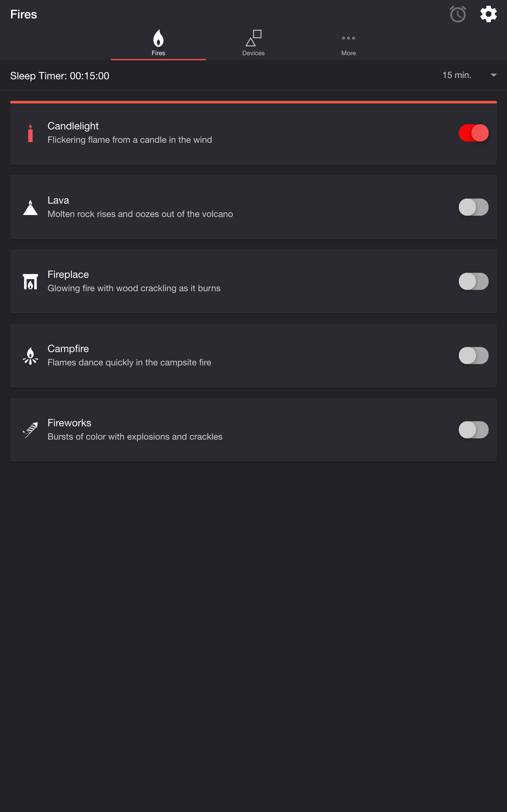Enable the Lava sound
Screen dimensions: 507x812
474,207
